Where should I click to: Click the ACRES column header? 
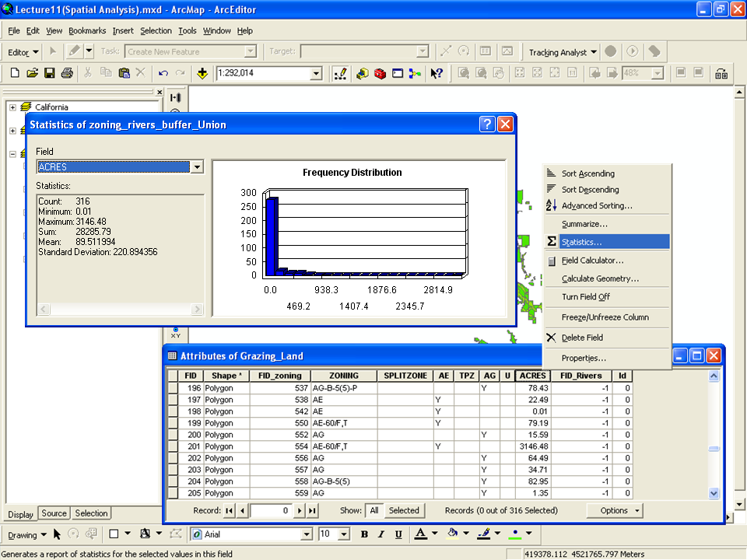click(532, 376)
